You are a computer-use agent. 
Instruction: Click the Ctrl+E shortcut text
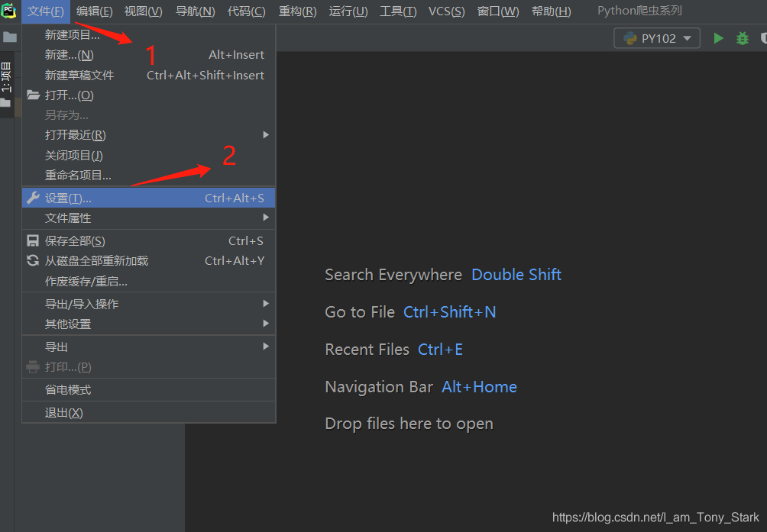(440, 350)
